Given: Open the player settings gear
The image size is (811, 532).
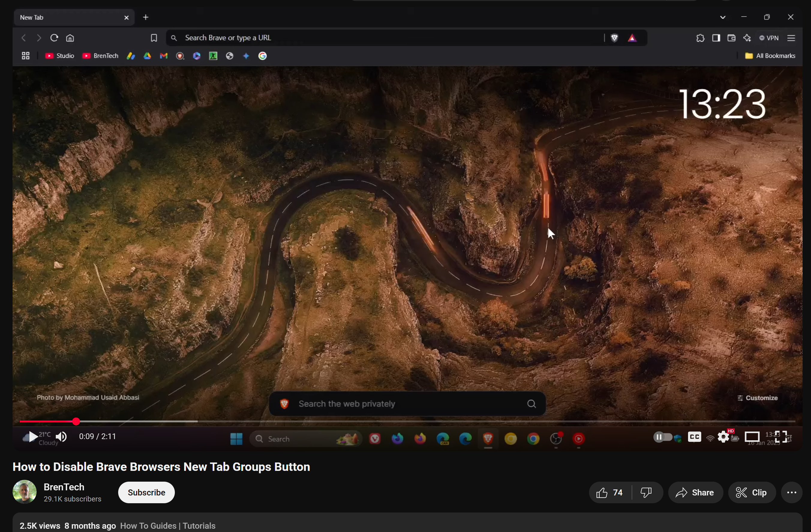Looking at the screenshot, I should [723, 437].
